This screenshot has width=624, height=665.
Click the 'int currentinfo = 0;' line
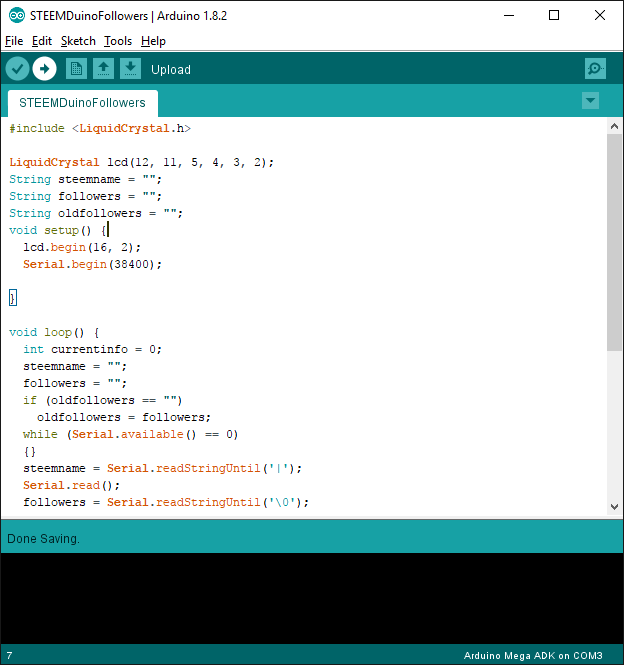coord(92,349)
